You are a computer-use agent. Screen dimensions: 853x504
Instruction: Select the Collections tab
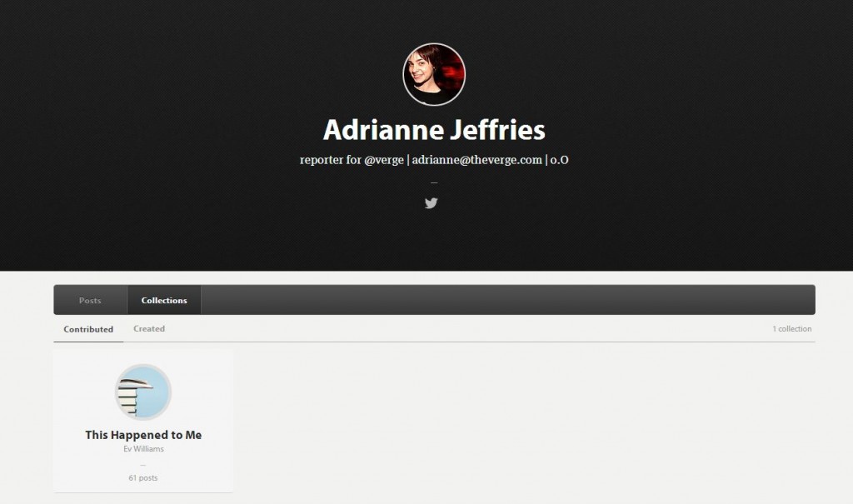tap(164, 300)
